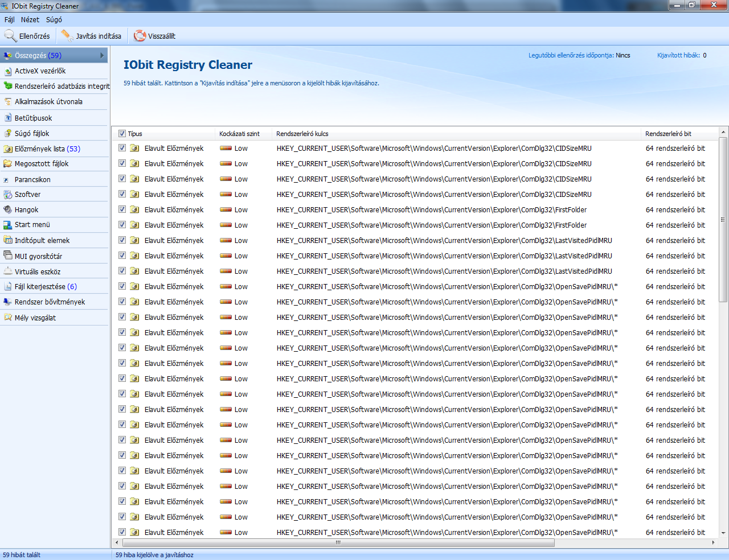Screen dimensions: 729x560
Task: Click the Visszaállít lifebuoy icon
Action: tap(140, 36)
